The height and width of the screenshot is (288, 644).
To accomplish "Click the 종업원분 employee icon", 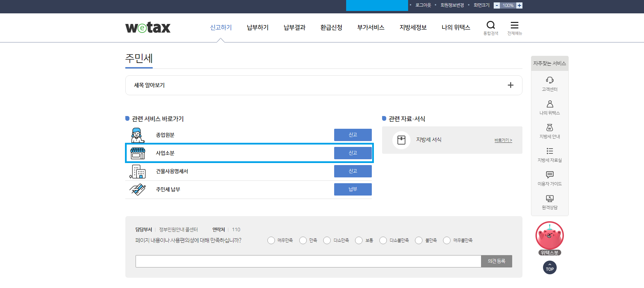I will tap(138, 135).
